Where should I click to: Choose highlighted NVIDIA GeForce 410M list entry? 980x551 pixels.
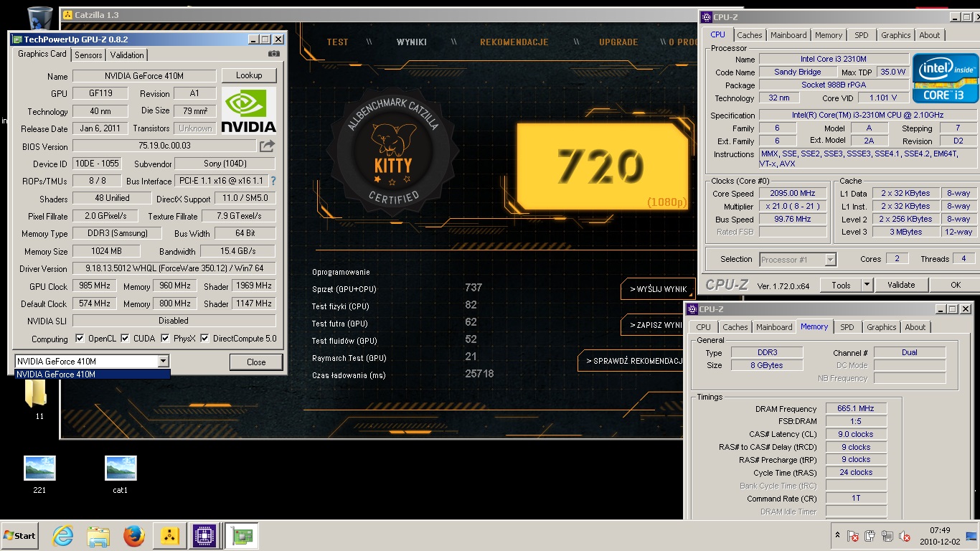(x=93, y=374)
